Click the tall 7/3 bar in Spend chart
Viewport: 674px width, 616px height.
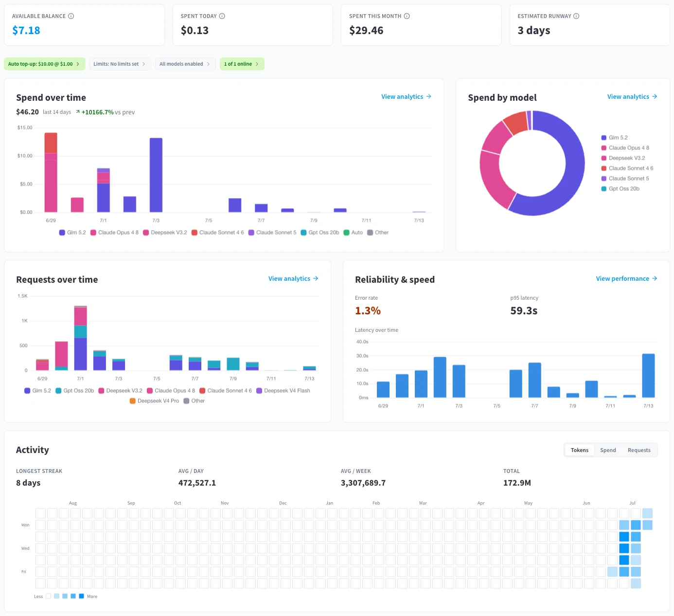[x=156, y=175]
